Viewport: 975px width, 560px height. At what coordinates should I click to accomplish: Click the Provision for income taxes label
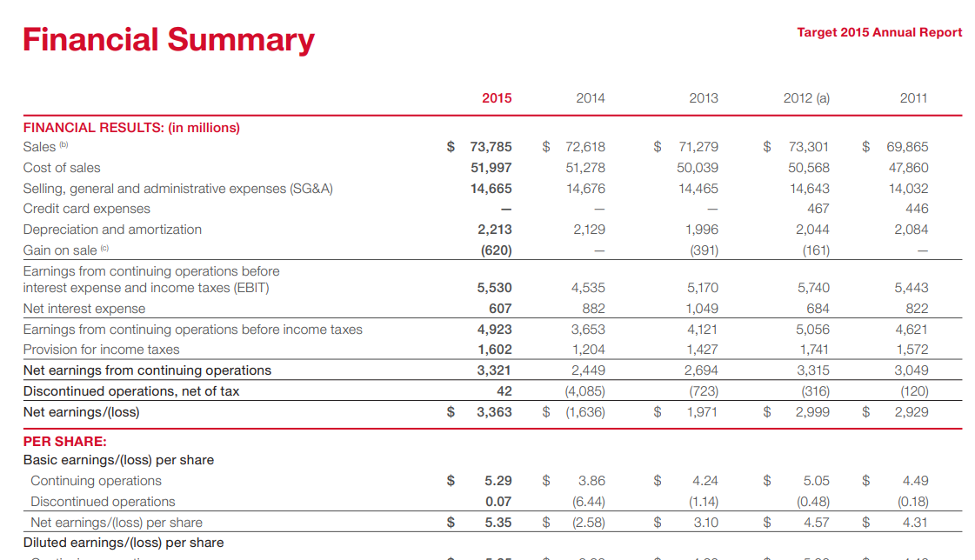point(102,350)
